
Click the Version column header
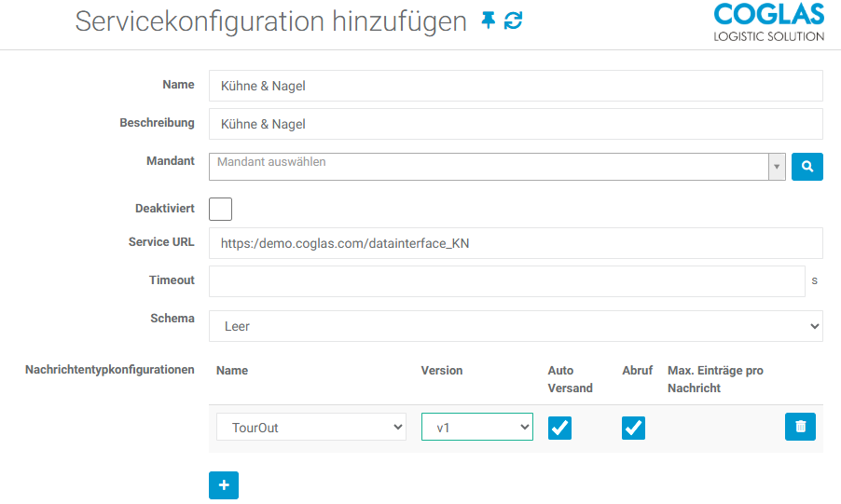(441, 371)
